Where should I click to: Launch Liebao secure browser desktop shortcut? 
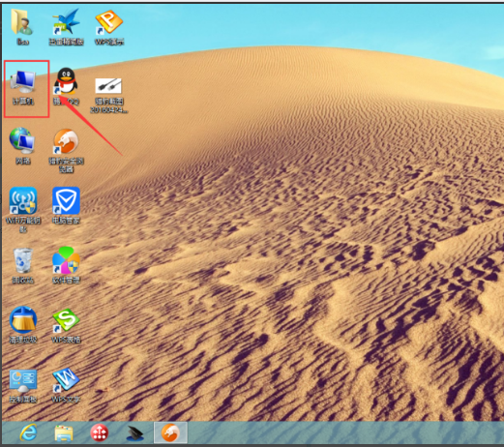pyautogui.click(x=66, y=150)
